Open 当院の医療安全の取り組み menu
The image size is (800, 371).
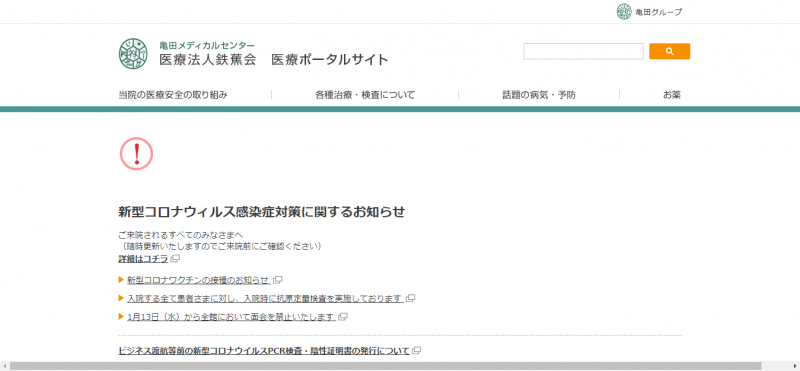click(173, 95)
